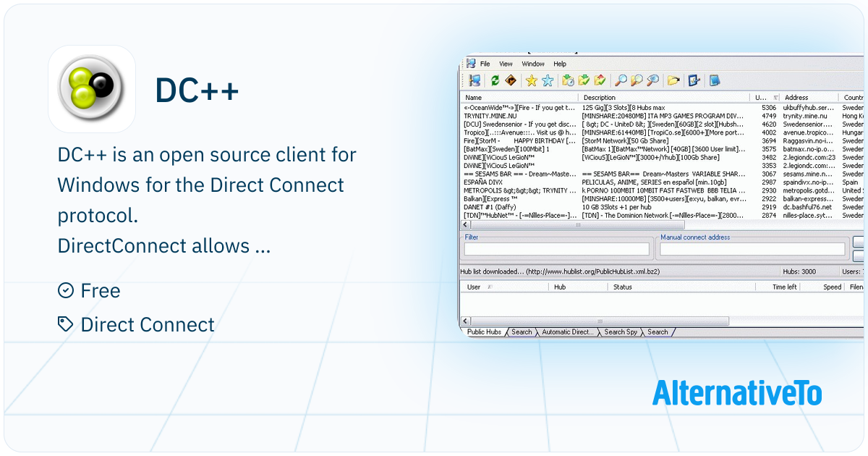Switch to the Automatic Direct... tab
Viewport: 868px width, 456px height.
point(568,332)
